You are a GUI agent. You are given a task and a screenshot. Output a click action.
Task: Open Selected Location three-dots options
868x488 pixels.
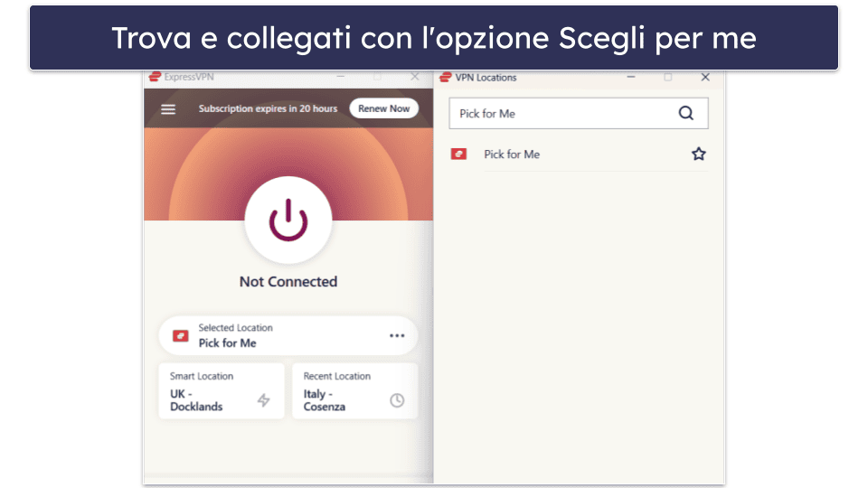click(x=397, y=335)
